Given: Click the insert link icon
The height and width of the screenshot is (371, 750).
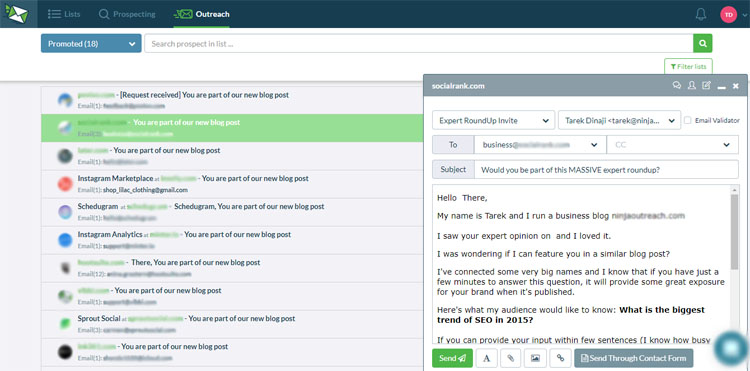Looking at the screenshot, I should [x=560, y=358].
